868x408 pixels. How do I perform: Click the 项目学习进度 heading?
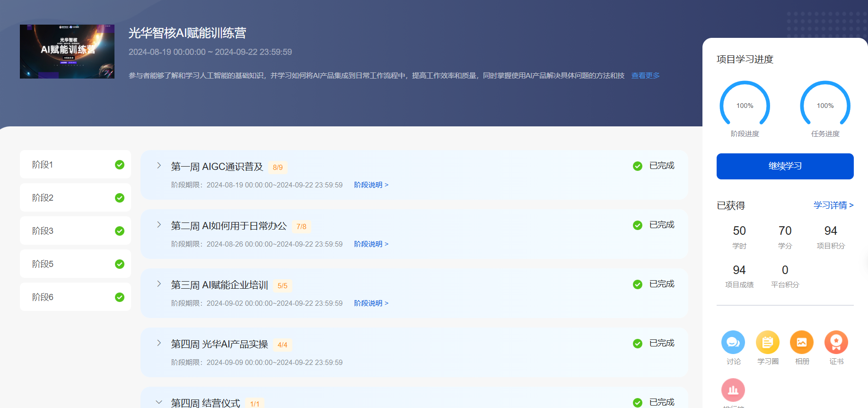coord(745,59)
